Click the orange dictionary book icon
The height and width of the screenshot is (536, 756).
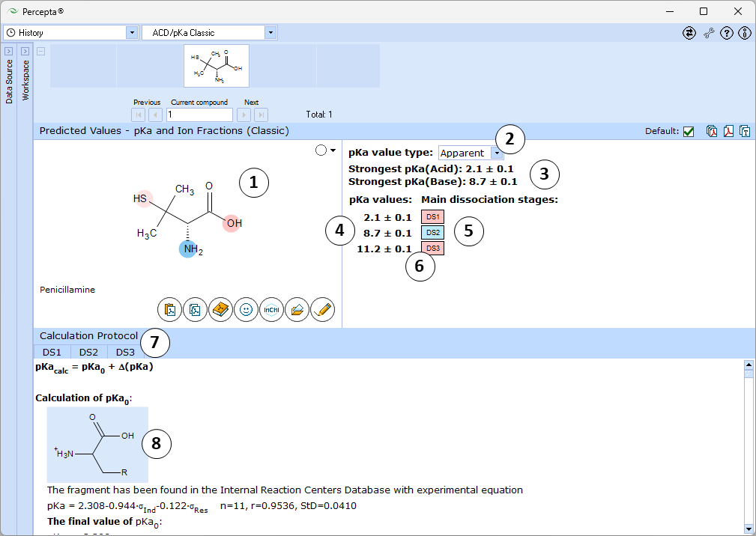click(220, 310)
